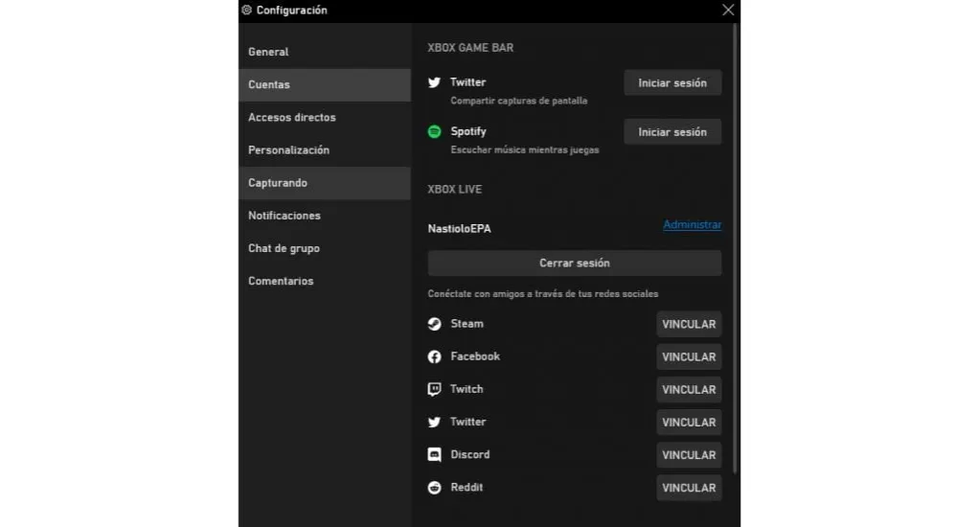
Task: Click the Facebook label text
Action: click(x=475, y=356)
